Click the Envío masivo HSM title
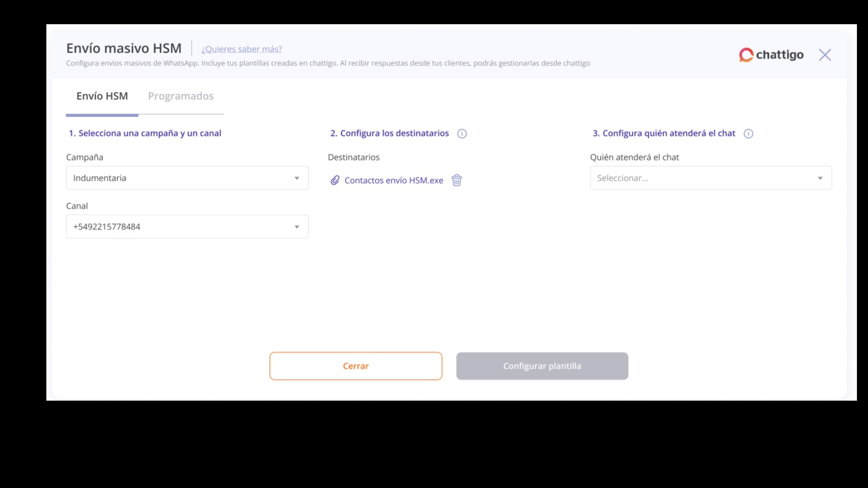This screenshot has height=488, width=868. point(124,48)
